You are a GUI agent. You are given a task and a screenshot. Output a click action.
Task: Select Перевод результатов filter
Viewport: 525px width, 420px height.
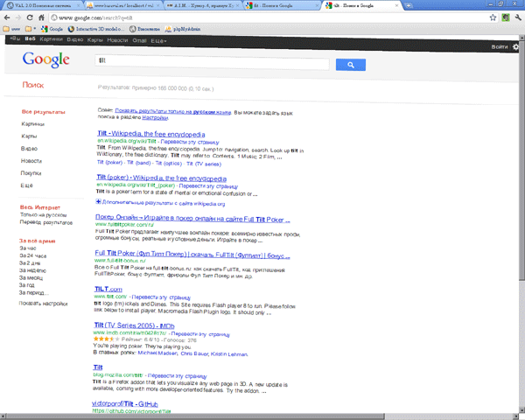(46, 222)
